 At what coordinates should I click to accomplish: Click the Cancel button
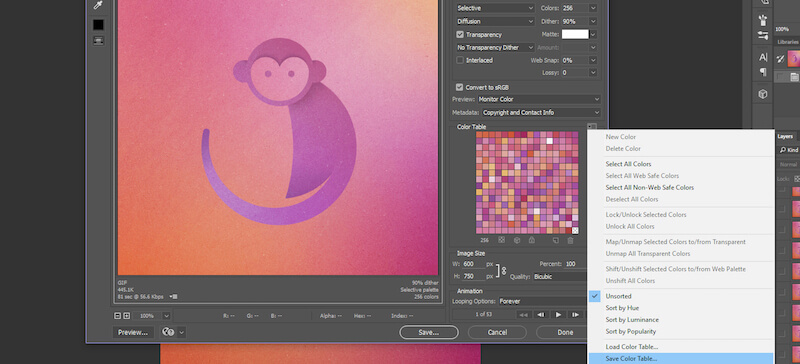pos(497,332)
